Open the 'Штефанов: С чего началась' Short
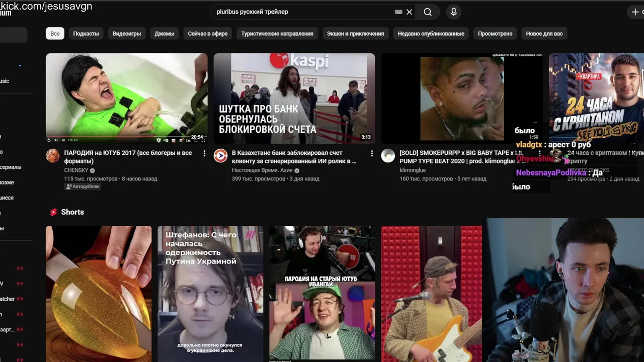Screen dimensions: 644x362 210,294
